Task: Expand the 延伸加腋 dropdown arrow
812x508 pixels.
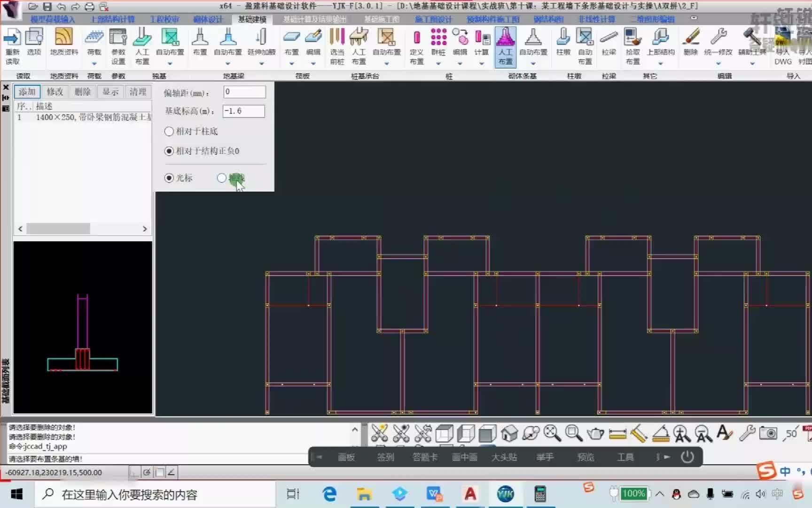Action: [x=261, y=63]
